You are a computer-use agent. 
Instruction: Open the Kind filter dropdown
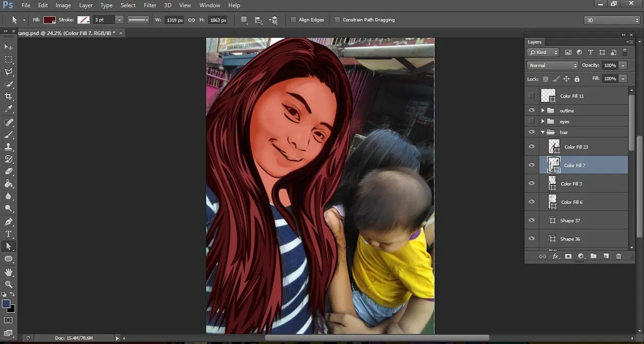[x=543, y=52]
